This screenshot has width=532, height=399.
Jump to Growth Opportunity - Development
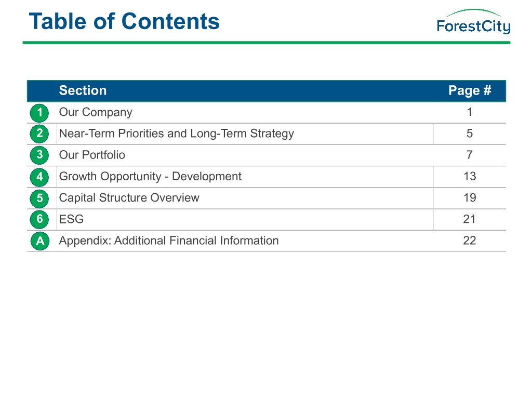click(150, 177)
